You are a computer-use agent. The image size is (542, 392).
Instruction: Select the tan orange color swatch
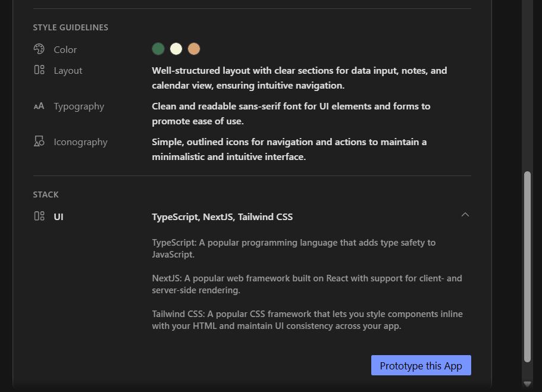coord(194,49)
